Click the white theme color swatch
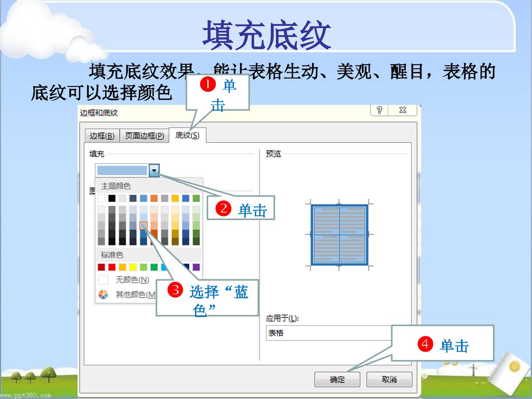The height and width of the screenshot is (399, 532). point(101,198)
